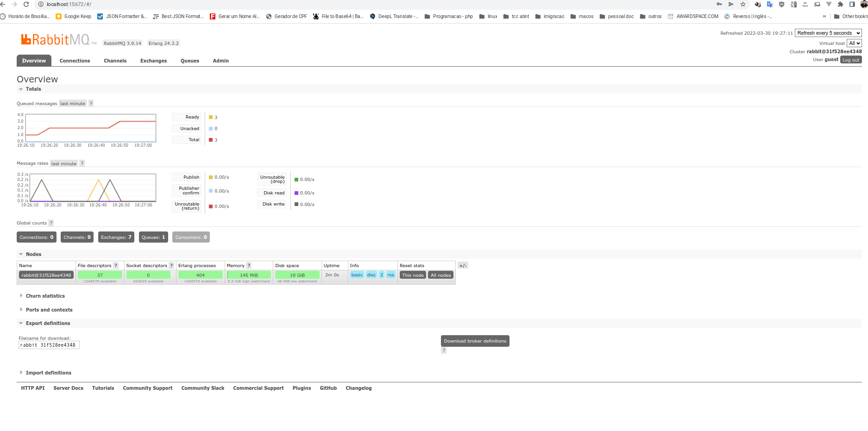This screenshot has width=868, height=431.
Task: Open the Virtual host dropdown
Action: tap(854, 43)
